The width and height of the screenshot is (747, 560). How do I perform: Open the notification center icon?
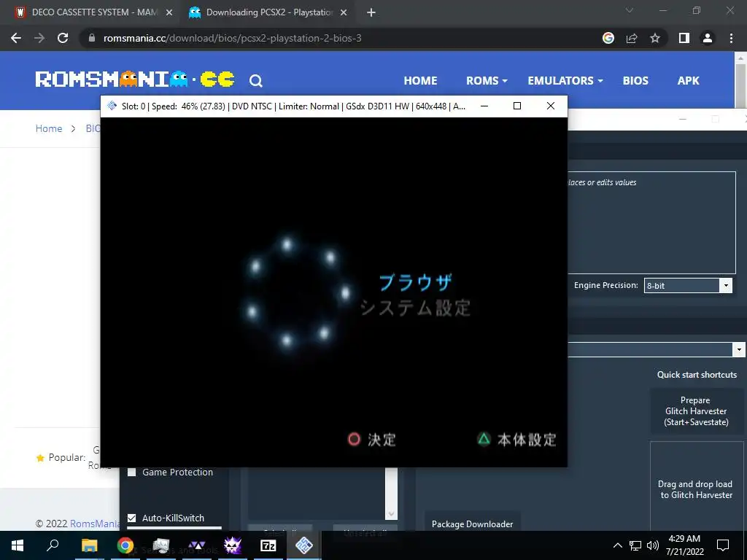coord(723,545)
